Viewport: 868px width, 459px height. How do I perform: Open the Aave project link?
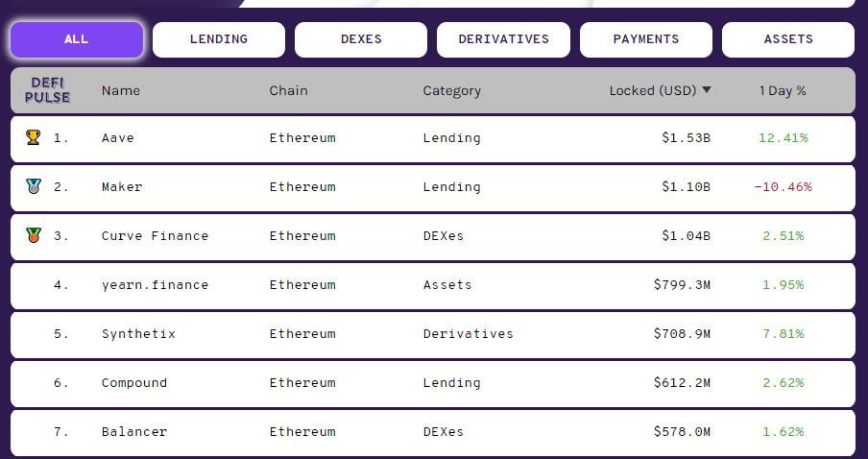coord(118,138)
